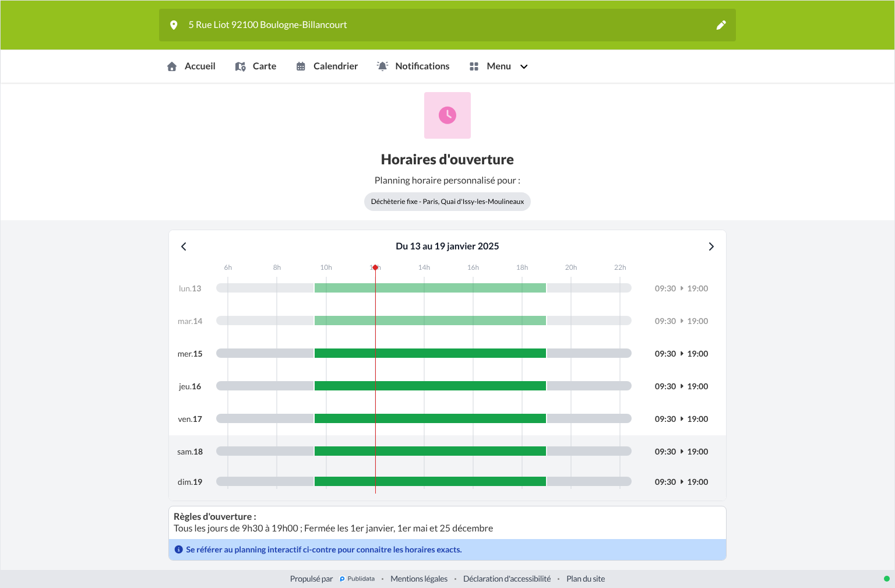The width and height of the screenshot is (895, 588).
Task: Click the Publidata logo link
Action: 357,579
